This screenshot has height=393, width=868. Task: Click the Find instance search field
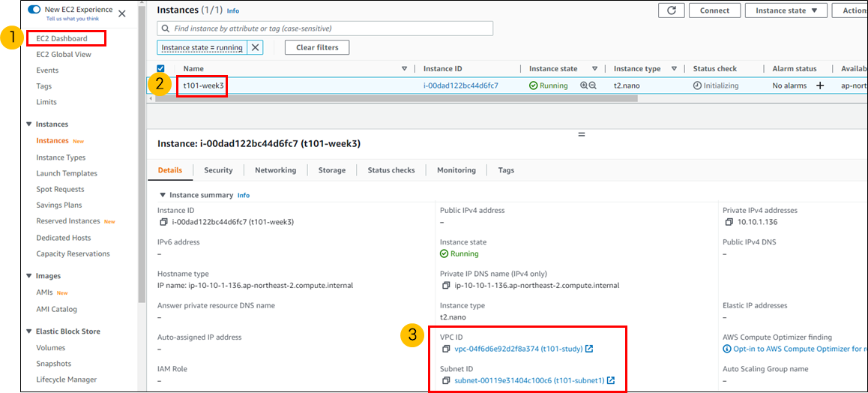click(x=325, y=28)
